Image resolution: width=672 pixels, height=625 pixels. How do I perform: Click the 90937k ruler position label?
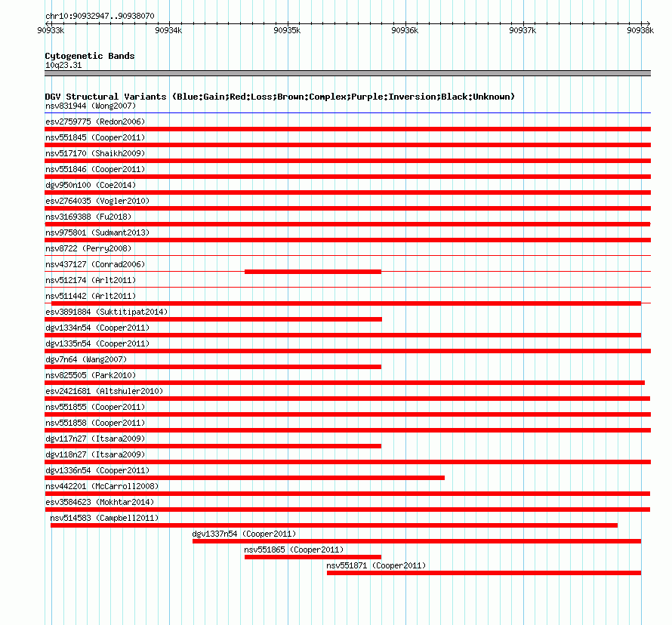click(x=522, y=30)
